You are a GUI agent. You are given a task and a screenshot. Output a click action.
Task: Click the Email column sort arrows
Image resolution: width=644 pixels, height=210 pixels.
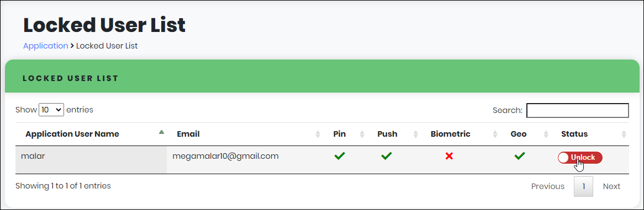[x=318, y=134]
